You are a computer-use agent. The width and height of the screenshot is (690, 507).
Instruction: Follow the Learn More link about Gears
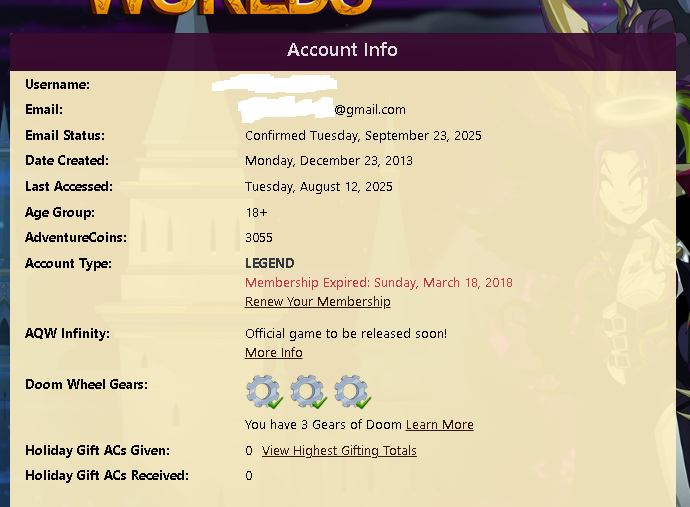[440, 425]
